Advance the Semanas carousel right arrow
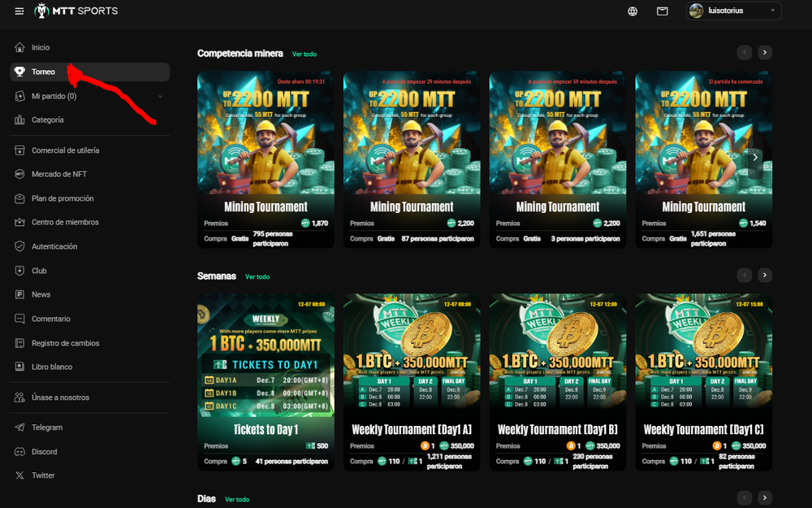The height and width of the screenshot is (508, 812). [x=764, y=276]
